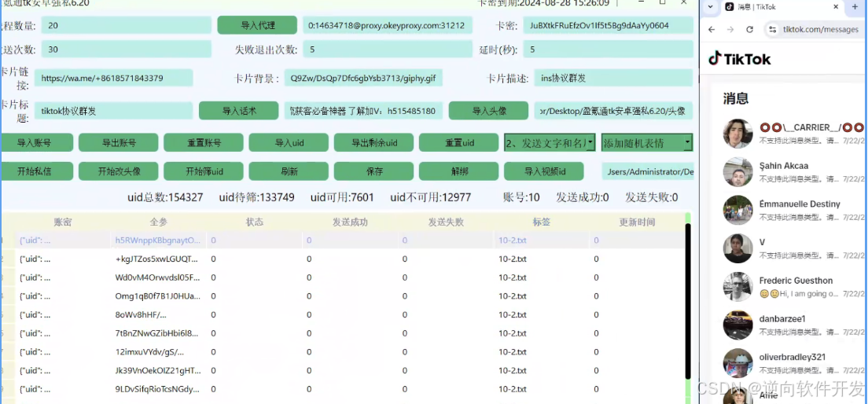The image size is (868, 404).
Task: Open the __CARRIER__ conversation avatar
Action: [x=738, y=134]
